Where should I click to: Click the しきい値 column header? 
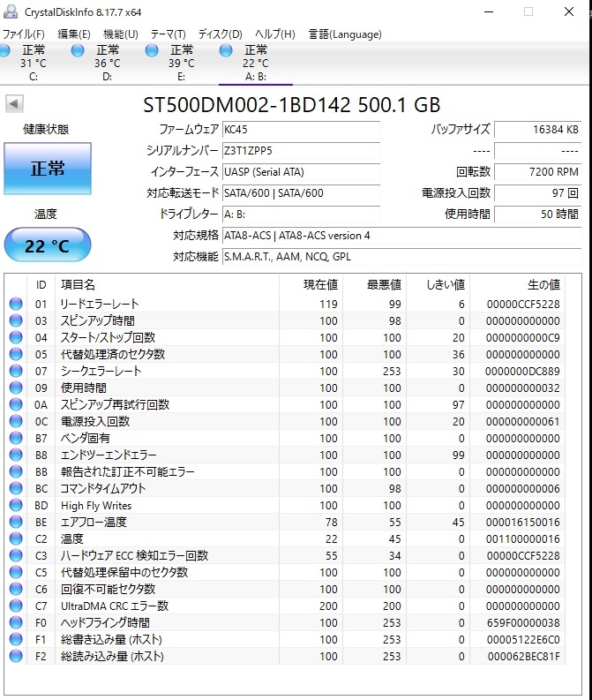coord(438,284)
